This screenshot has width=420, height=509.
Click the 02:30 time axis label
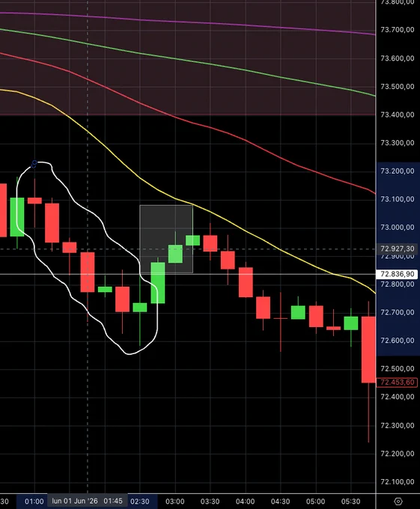pyautogui.click(x=140, y=502)
